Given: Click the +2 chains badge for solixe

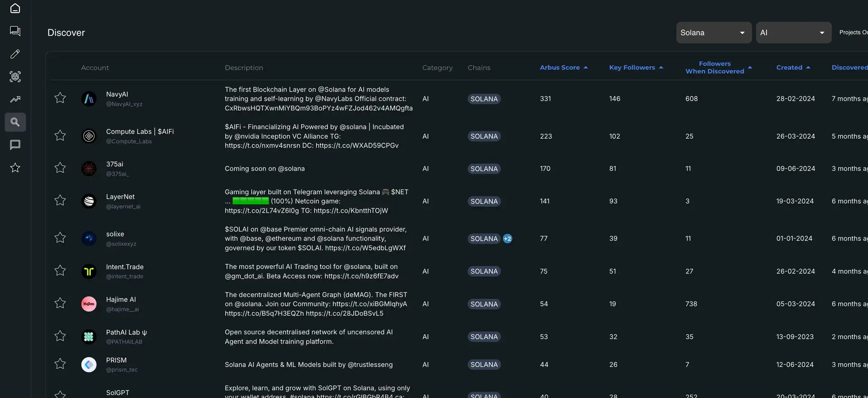Looking at the screenshot, I should pos(508,239).
